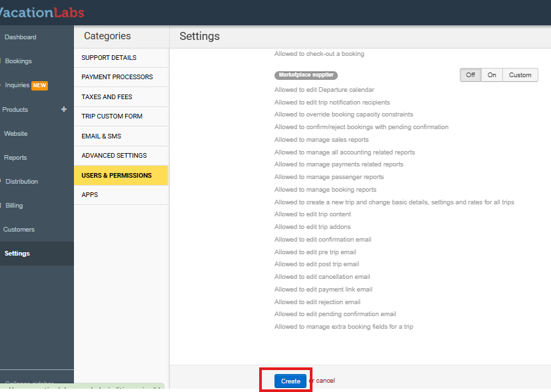Click the Marketplace supplier role badge

[x=306, y=75]
